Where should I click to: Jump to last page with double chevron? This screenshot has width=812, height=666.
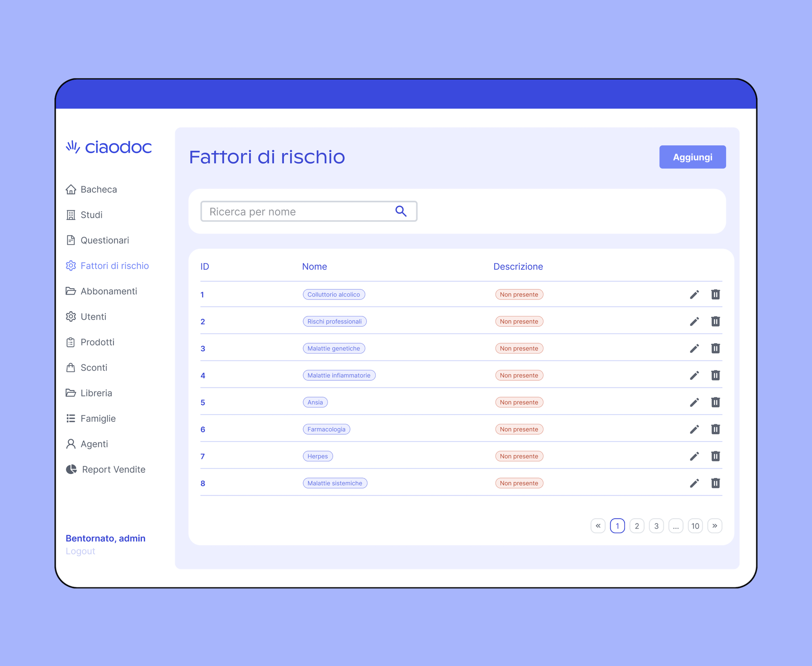pyautogui.click(x=715, y=526)
